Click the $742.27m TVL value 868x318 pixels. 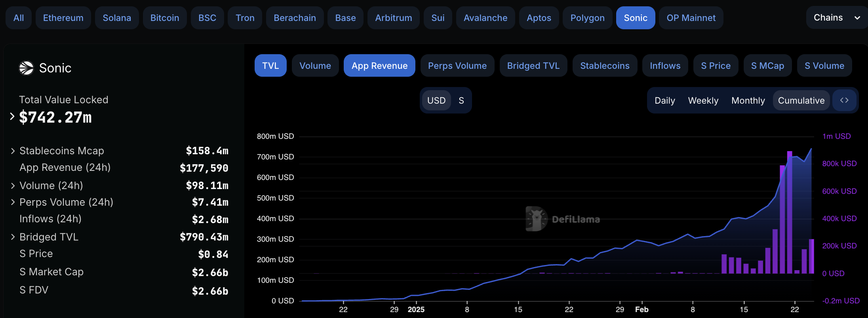55,117
